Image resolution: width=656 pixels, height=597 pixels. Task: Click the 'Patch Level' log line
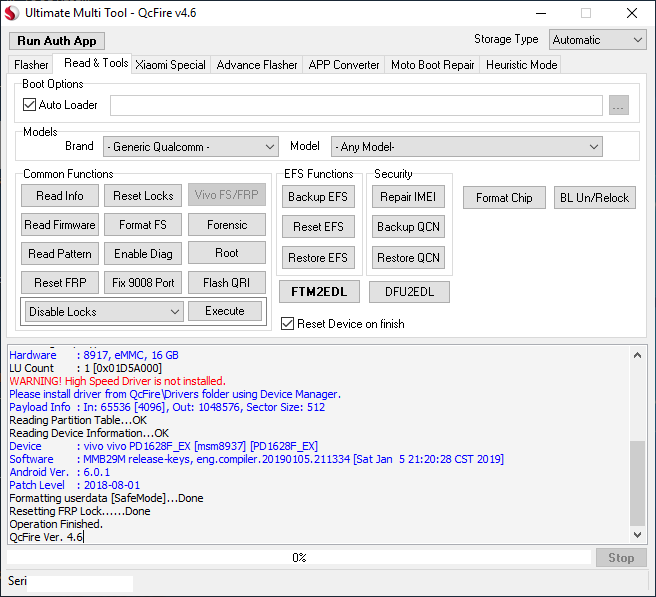tap(74, 485)
